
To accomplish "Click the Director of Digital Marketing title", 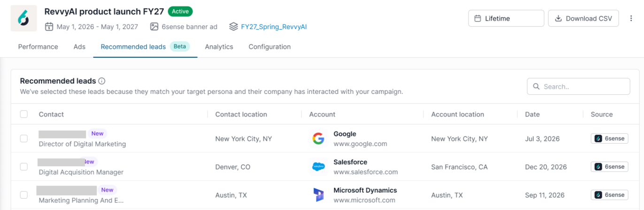I will [x=83, y=144].
